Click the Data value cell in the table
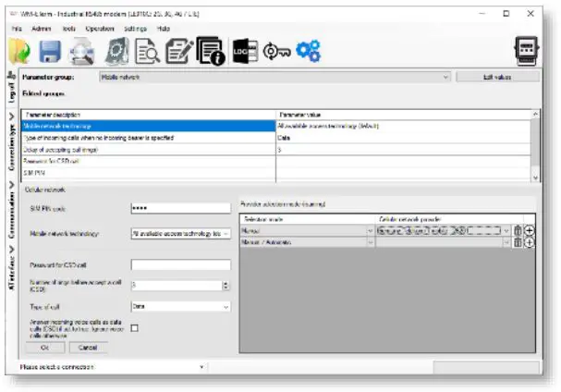This screenshot has width=561, height=392. (x=403, y=138)
